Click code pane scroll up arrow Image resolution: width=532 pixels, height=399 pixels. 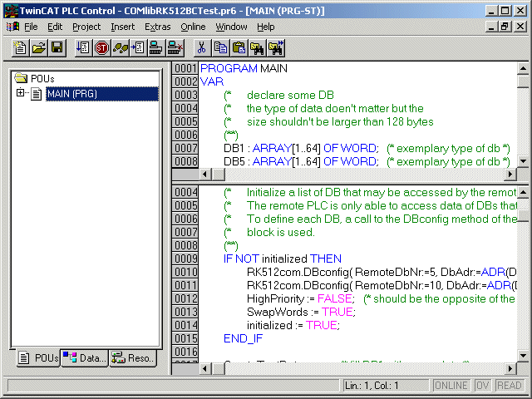pos(523,193)
